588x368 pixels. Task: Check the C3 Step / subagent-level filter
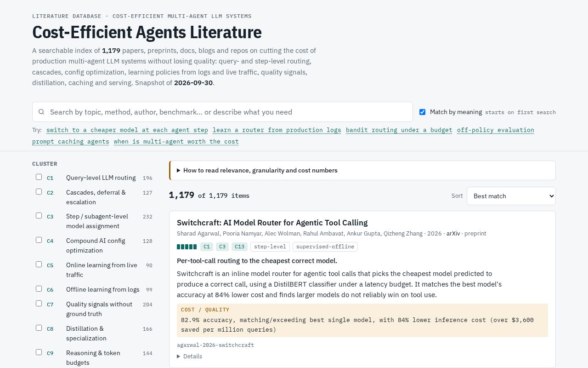39,216
